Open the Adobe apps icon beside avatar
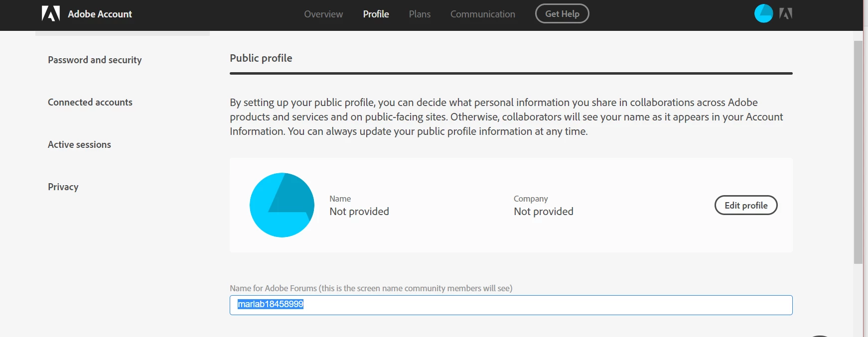The width and height of the screenshot is (868, 337). click(786, 13)
